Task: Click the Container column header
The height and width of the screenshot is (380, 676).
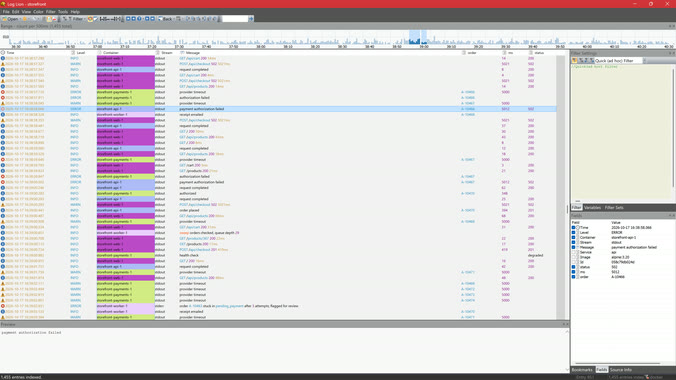Action: pos(125,53)
